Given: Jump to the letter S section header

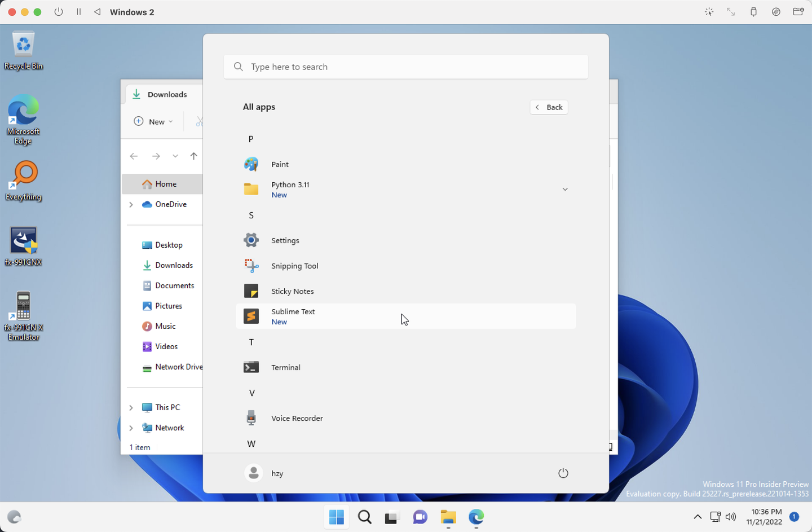Looking at the screenshot, I should click(251, 215).
